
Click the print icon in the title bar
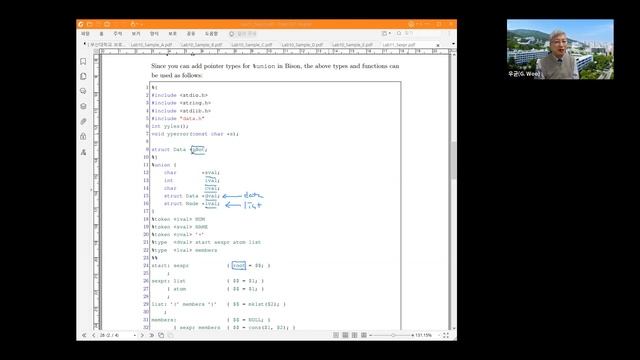point(107,24)
